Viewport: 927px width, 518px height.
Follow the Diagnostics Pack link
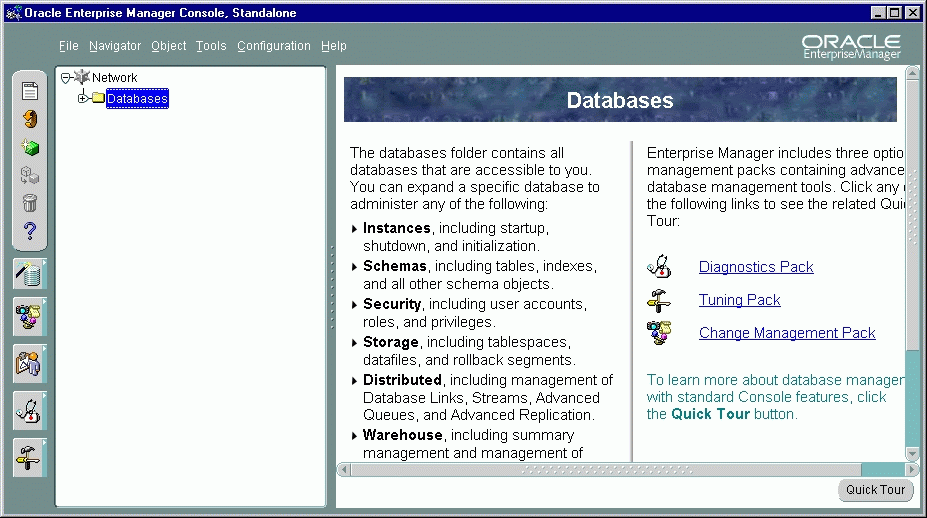pos(755,267)
